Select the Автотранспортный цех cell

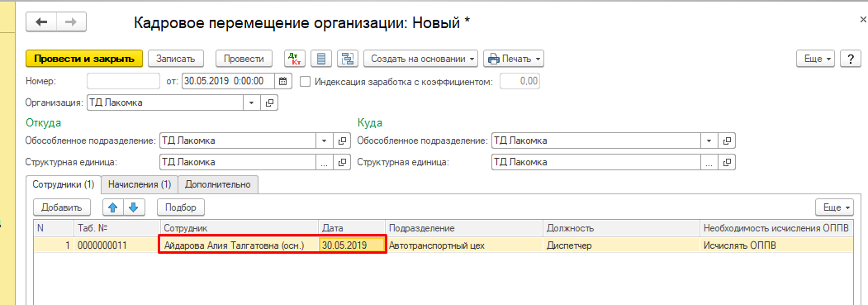point(464,245)
